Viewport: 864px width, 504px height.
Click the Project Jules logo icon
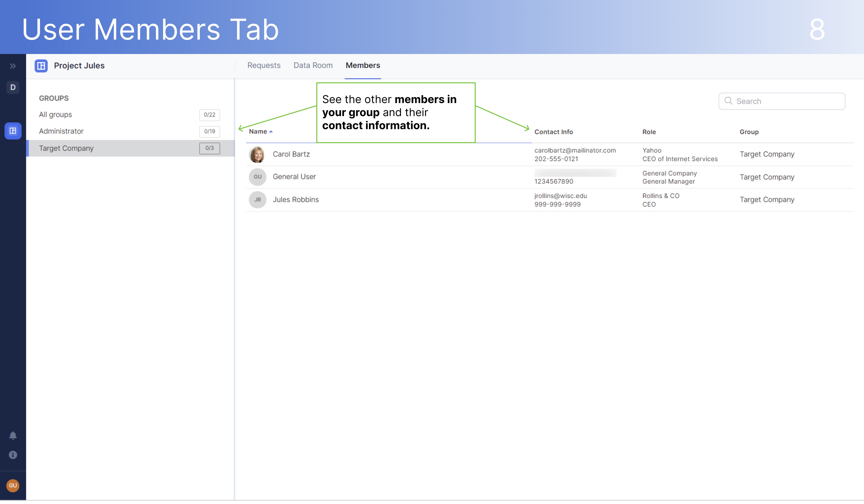pos(41,66)
